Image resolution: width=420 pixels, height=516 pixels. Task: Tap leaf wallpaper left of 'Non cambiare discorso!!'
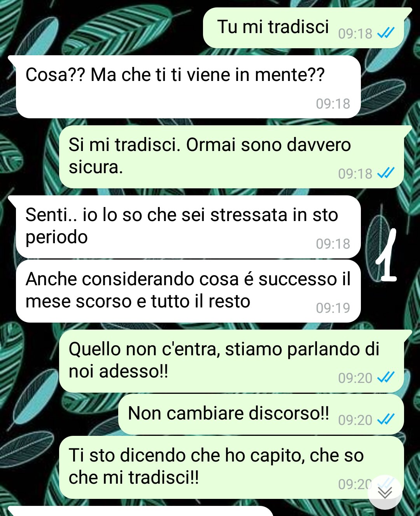tap(58, 414)
